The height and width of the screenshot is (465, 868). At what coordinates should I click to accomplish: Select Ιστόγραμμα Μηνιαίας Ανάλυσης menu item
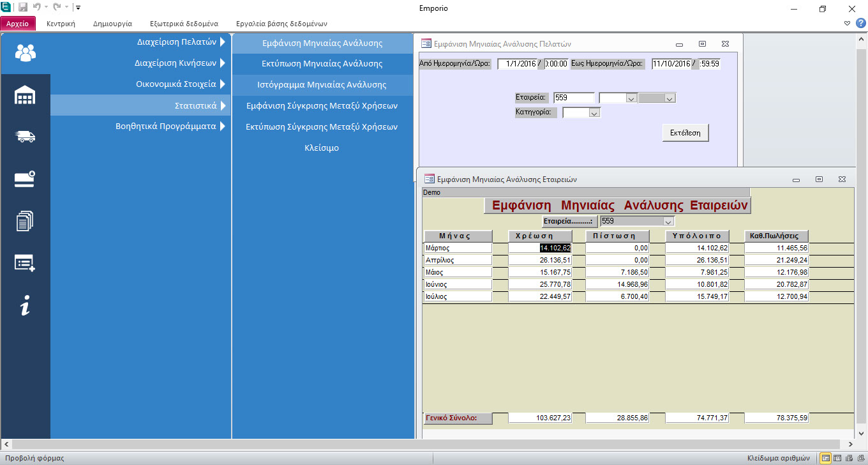[x=322, y=85]
